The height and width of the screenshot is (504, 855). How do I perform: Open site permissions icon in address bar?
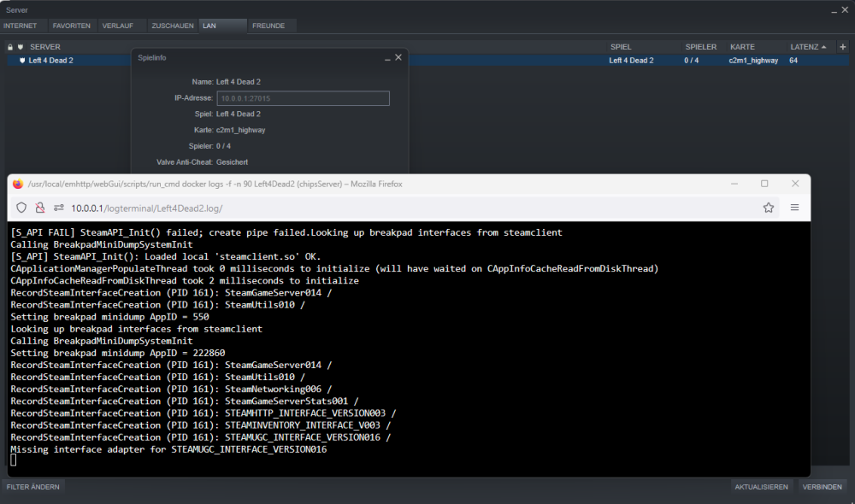point(58,208)
